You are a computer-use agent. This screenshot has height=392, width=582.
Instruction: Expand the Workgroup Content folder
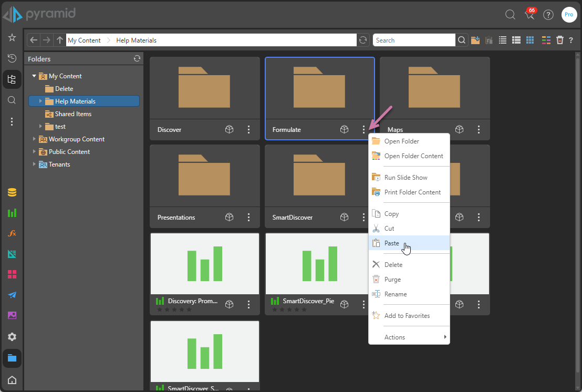coord(34,139)
